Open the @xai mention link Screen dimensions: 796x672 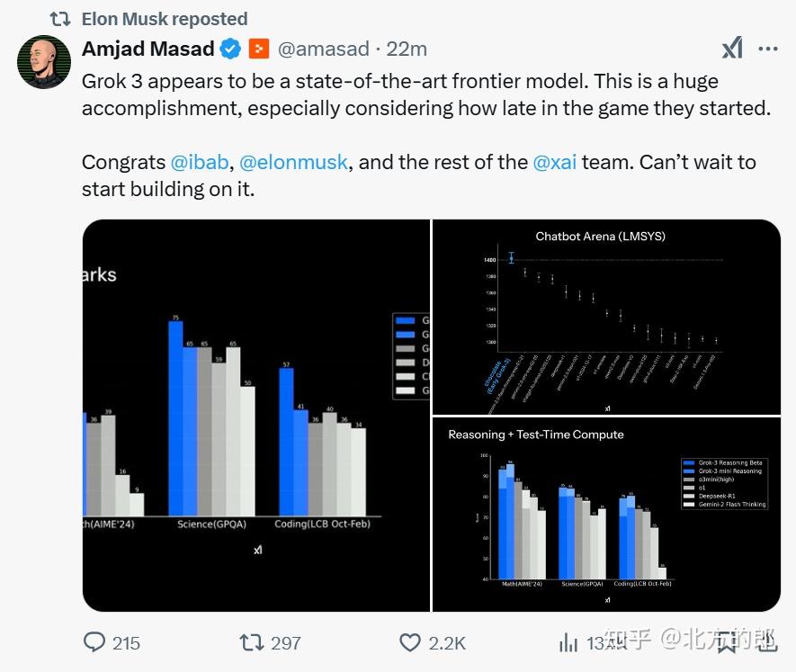point(555,162)
